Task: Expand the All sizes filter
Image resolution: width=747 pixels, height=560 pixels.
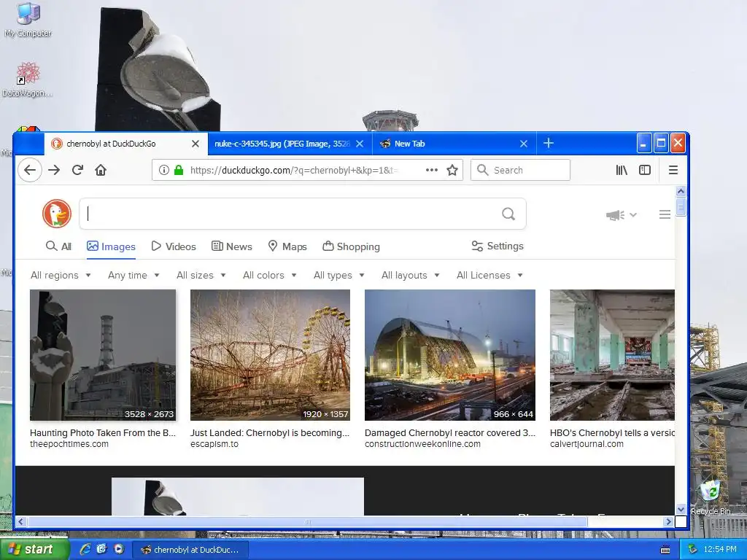Action: pos(201,275)
